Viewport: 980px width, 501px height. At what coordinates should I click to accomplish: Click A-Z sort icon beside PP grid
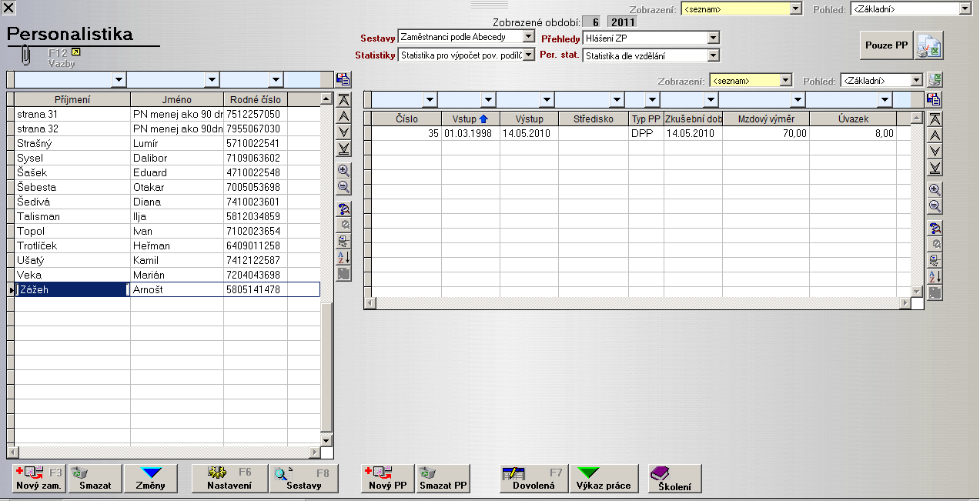(x=935, y=276)
